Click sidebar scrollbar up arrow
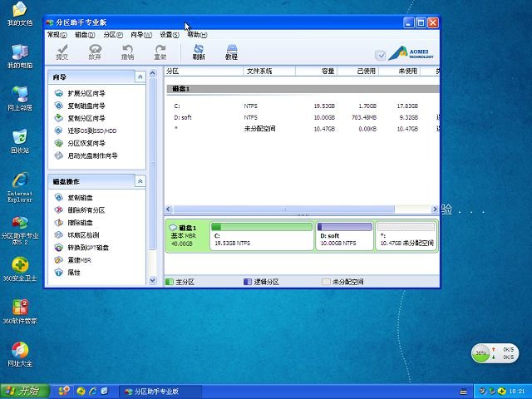Screen dimensions: 532x399 pyautogui.click(x=153, y=72)
